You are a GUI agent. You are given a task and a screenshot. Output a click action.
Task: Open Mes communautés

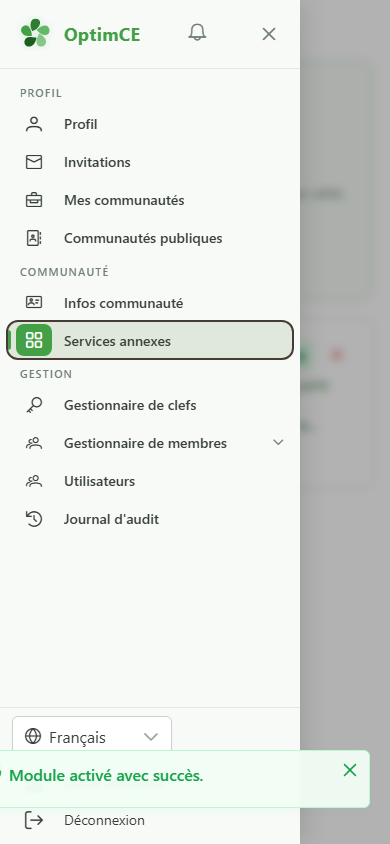tap(150, 200)
